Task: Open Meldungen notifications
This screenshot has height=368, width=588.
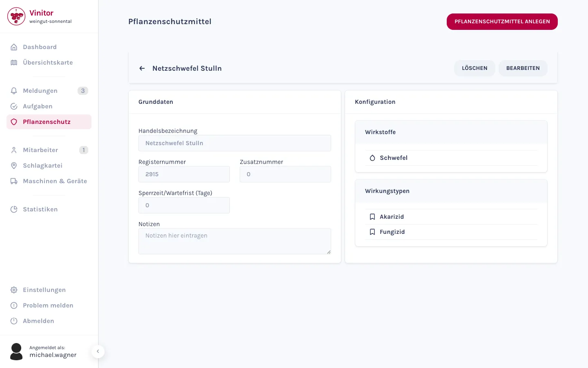Action: [x=49, y=91]
